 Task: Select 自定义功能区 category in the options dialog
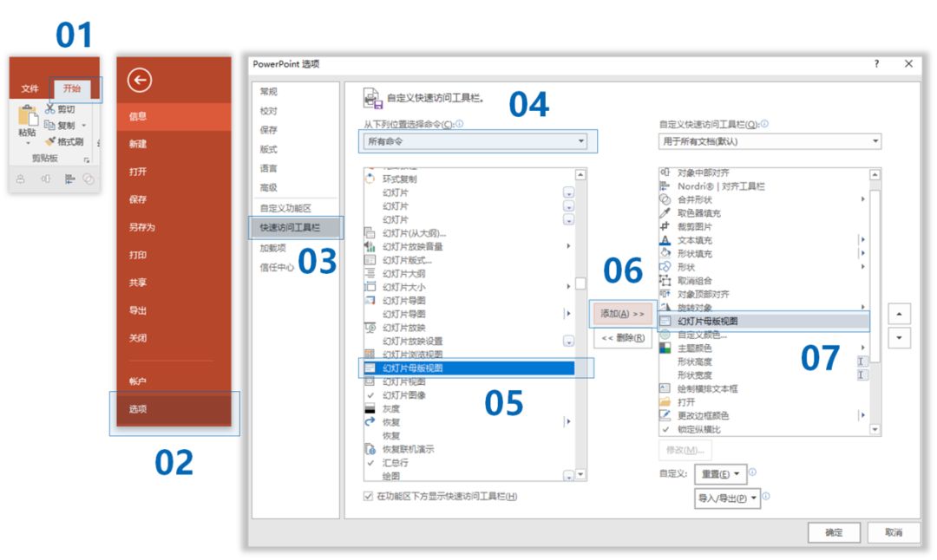pyautogui.click(x=285, y=208)
